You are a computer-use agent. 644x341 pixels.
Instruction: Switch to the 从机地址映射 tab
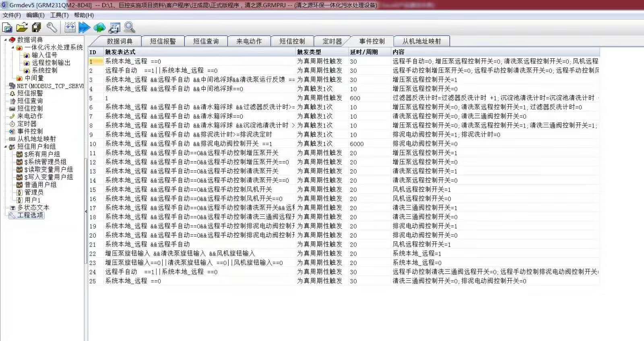(x=421, y=41)
